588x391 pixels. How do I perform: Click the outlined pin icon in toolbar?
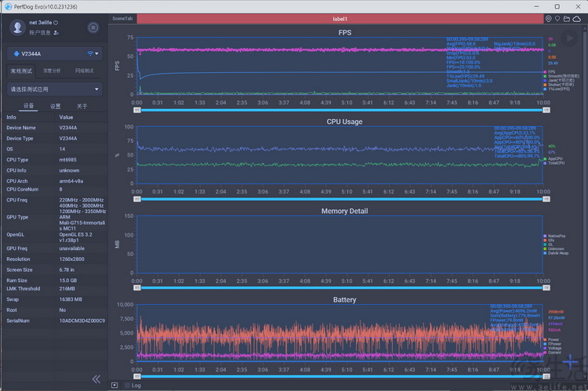(x=557, y=19)
